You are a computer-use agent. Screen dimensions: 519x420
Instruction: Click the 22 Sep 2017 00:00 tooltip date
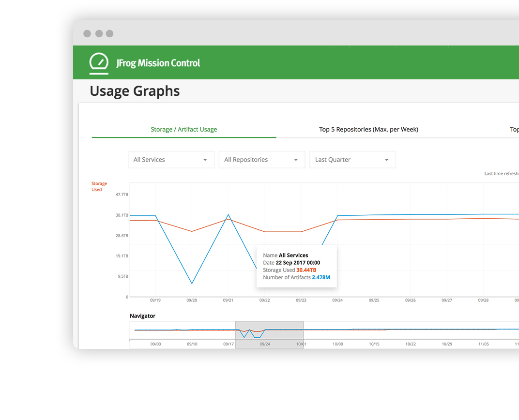pos(298,263)
